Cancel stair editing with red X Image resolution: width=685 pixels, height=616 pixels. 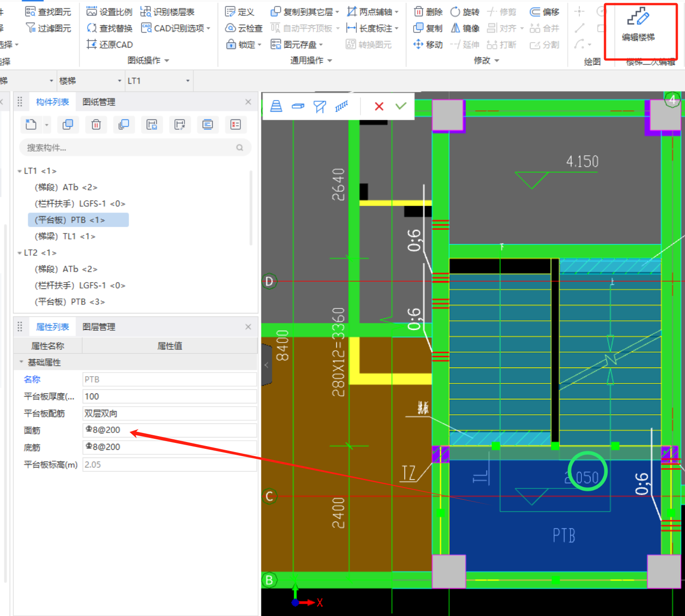tap(379, 106)
